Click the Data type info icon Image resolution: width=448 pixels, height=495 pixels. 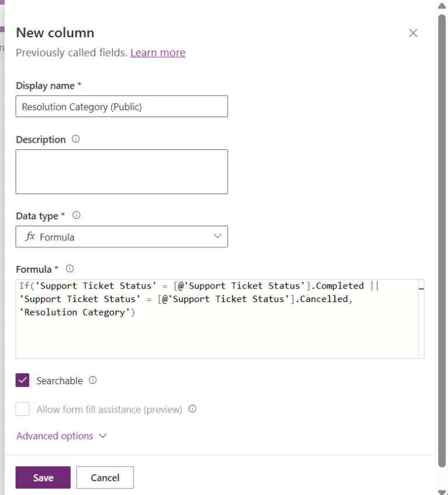[x=76, y=215]
